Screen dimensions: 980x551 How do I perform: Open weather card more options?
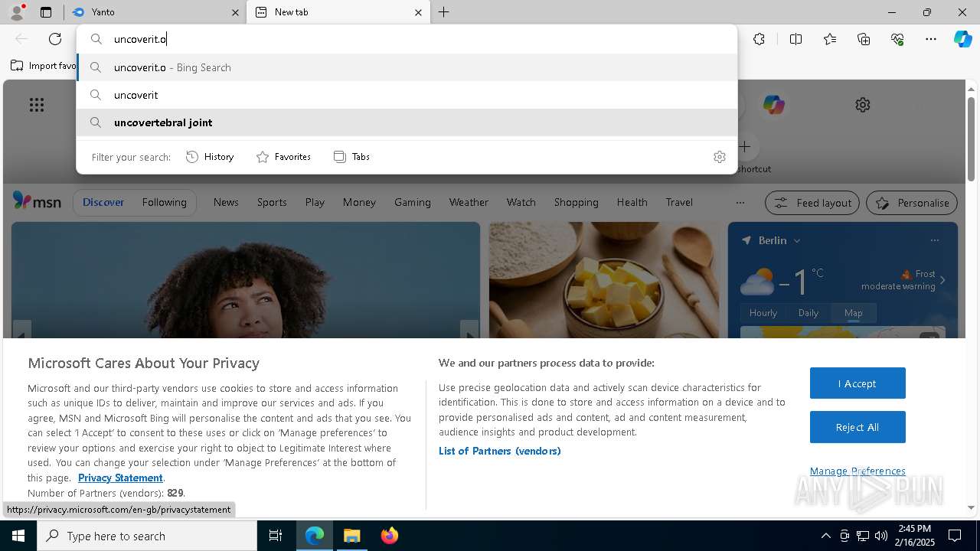934,240
